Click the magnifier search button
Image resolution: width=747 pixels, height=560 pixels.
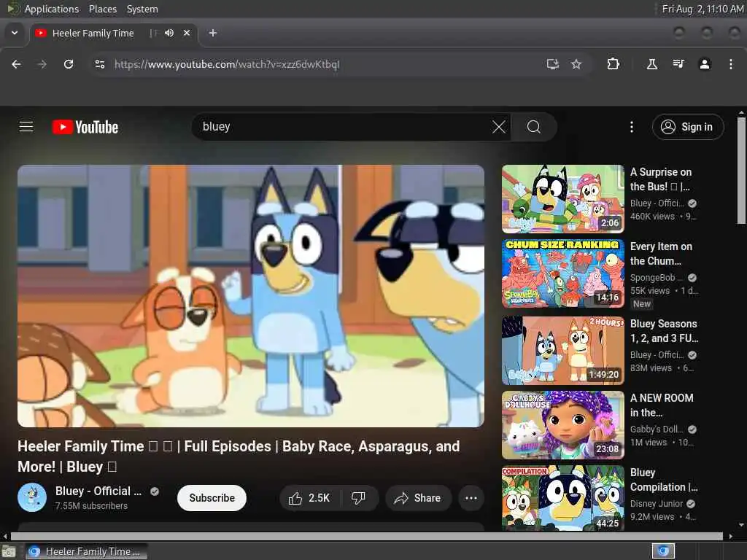533,127
